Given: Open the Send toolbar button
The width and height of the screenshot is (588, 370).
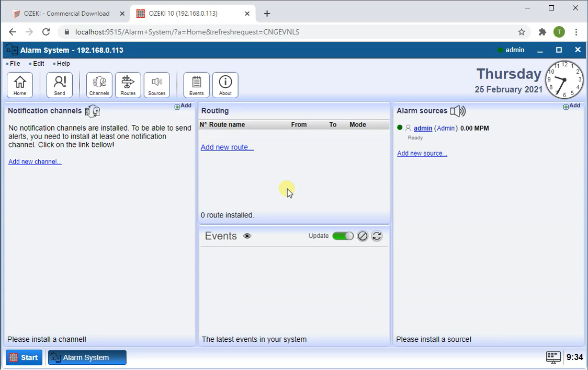Looking at the screenshot, I should click(x=60, y=85).
